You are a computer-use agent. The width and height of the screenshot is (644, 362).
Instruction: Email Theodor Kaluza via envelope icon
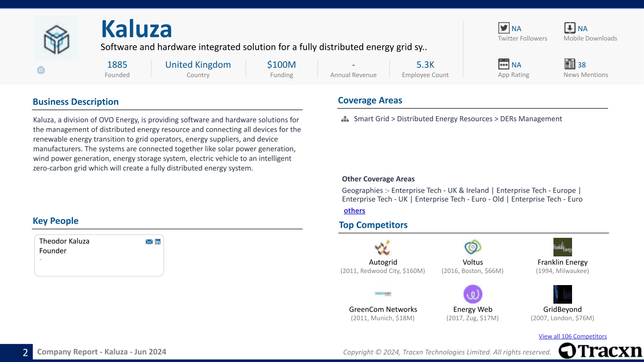point(149,241)
